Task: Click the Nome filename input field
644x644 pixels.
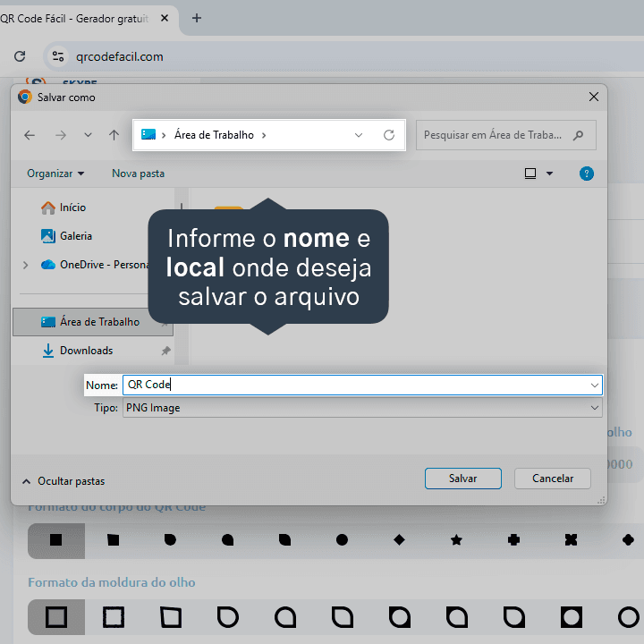Action: [356, 386]
